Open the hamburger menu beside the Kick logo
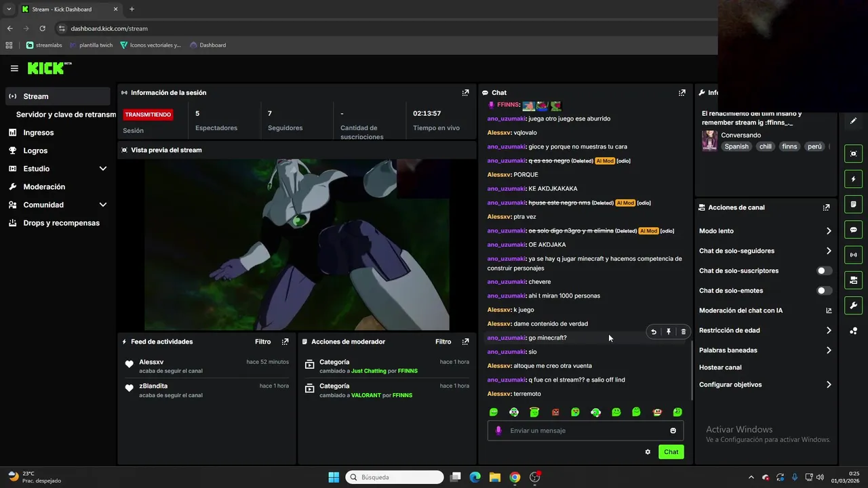The width and height of the screenshot is (868, 488). coord(14,68)
